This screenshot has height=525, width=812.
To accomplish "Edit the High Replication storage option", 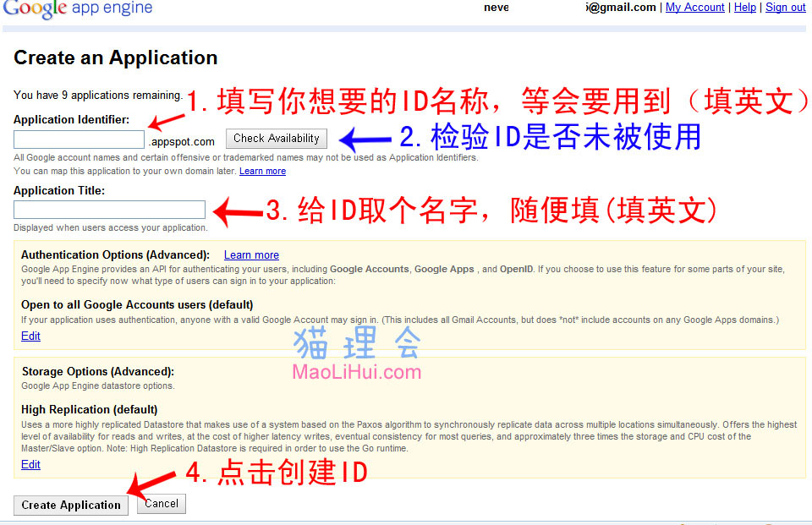I will point(30,464).
